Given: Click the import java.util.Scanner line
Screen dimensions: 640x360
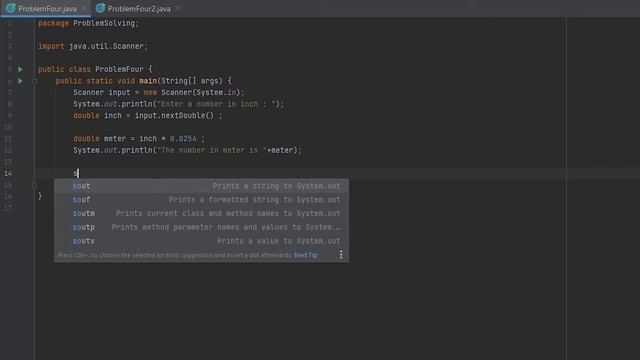Looking at the screenshot, I should 93,46.
